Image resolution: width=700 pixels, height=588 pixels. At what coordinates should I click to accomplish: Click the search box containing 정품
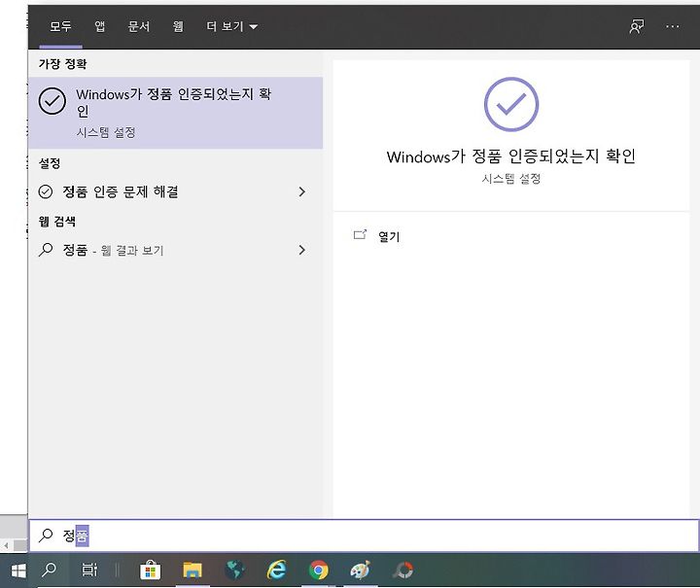point(364,536)
